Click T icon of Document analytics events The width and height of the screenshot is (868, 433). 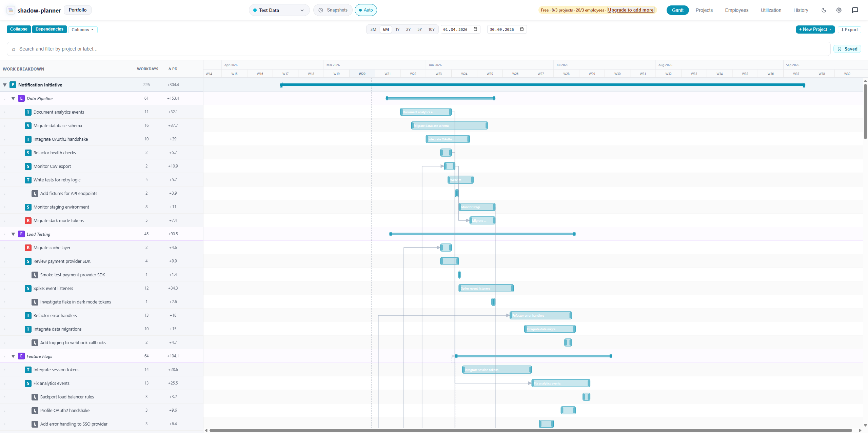(x=28, y=112)
